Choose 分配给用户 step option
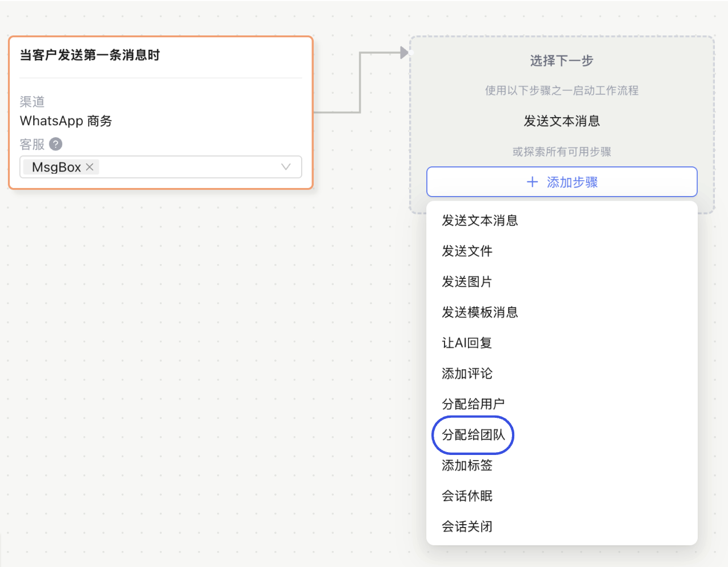The width and height of the screenshot is (728, 567). [x=473, y=404]
